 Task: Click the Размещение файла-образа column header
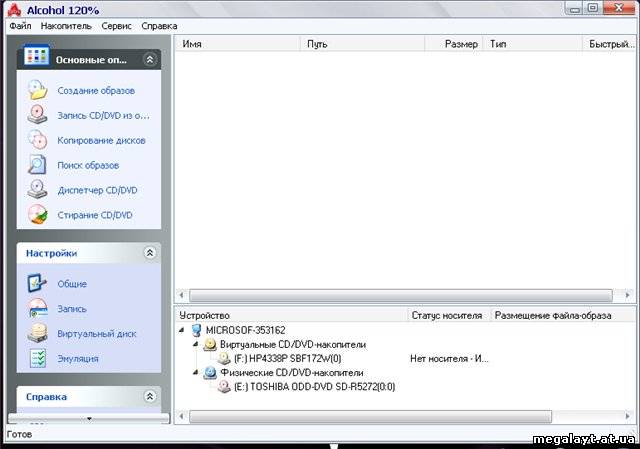point(563,315)
